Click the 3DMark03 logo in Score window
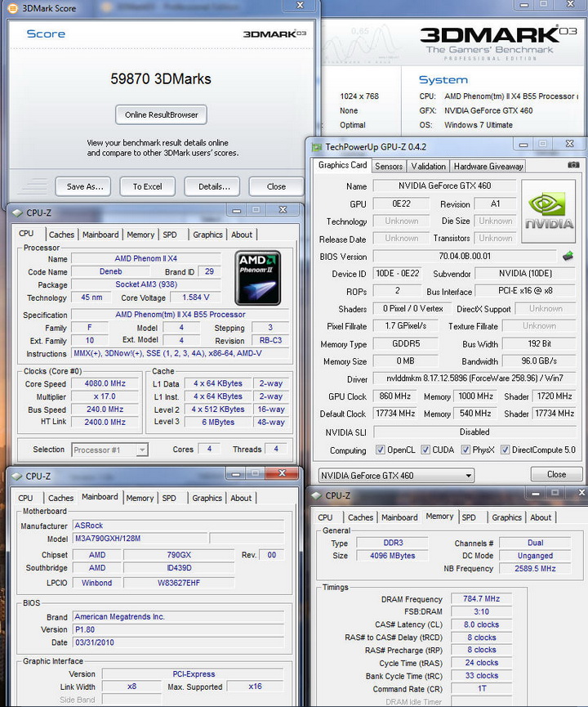This screenshot has width=588, height=707. coord(274,34)
